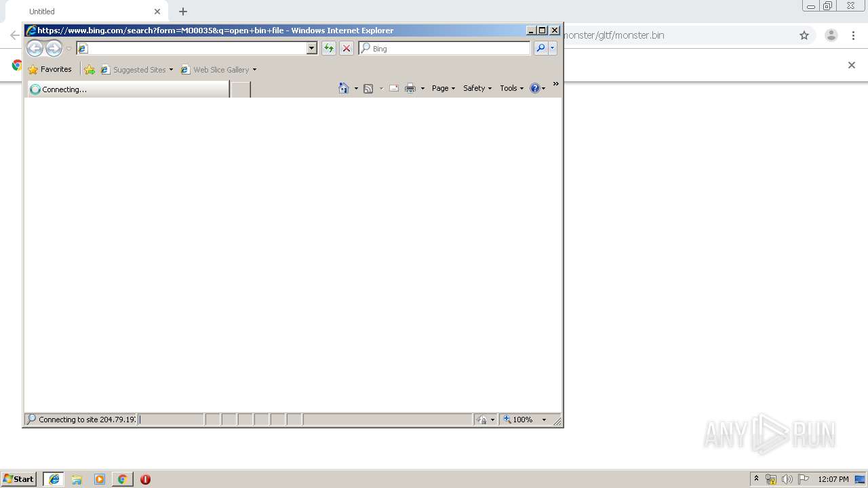The image size is (868, 488).
Task: Expand the Web Slice Gallery dropdown arrow
Action: (x=254, y=69)
